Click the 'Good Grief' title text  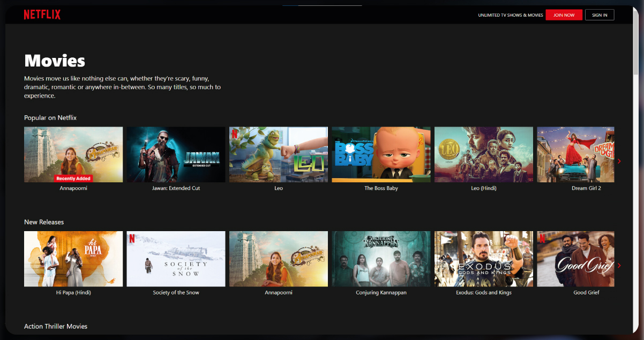pos(586,293)
